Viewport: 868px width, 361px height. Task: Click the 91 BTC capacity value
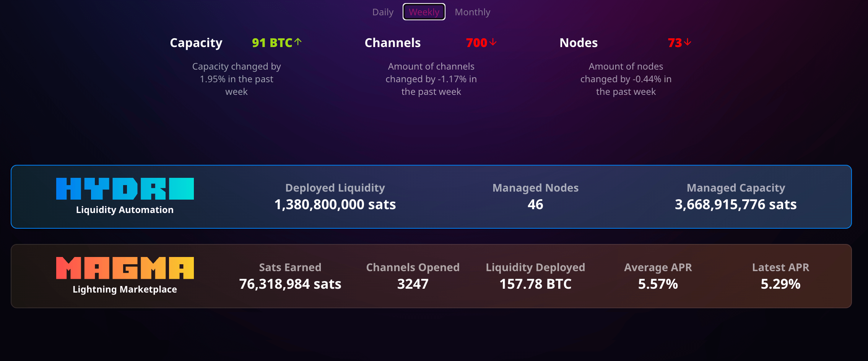pos(272,43)
